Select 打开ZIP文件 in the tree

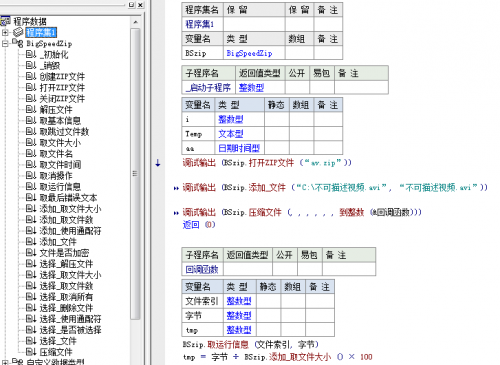coord(62,87)
